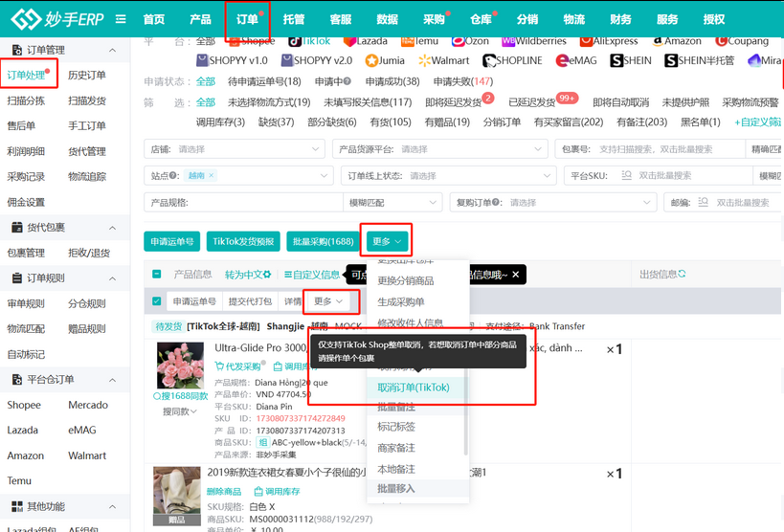Open the 店铺 dropdown

tap(235, 149)
